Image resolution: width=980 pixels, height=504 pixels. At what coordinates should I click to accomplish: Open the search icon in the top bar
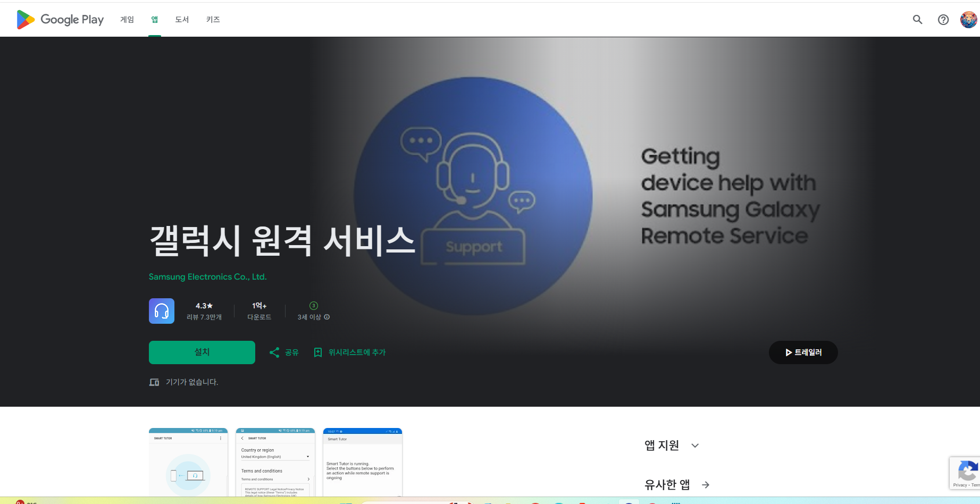917,19
